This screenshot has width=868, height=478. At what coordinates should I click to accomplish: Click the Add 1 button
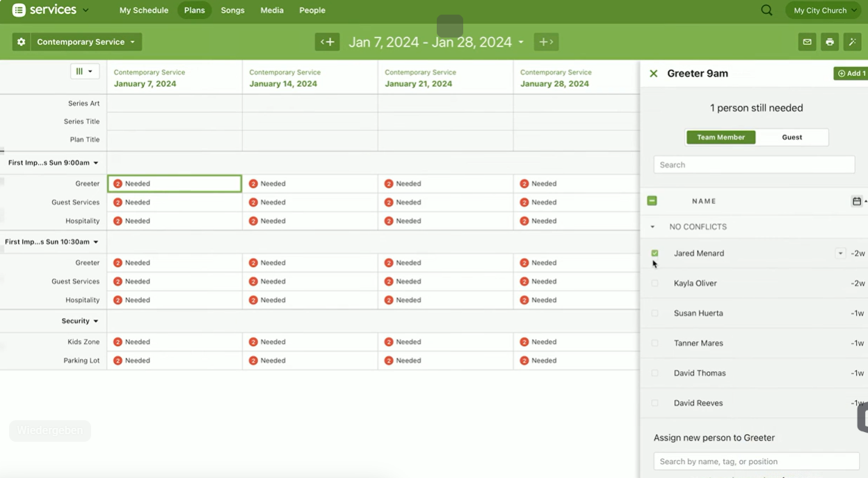pyautogui.click(x=851, y=73)
